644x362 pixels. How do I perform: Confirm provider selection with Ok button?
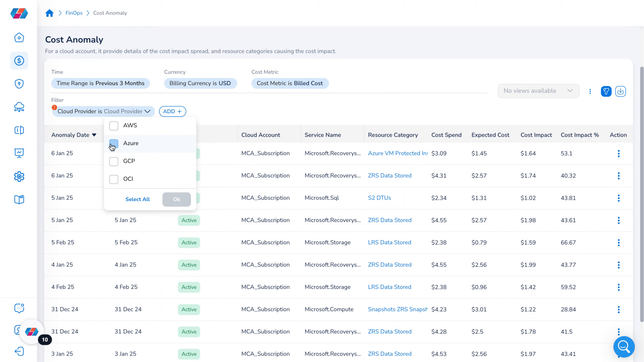click(x=176, y=199)
